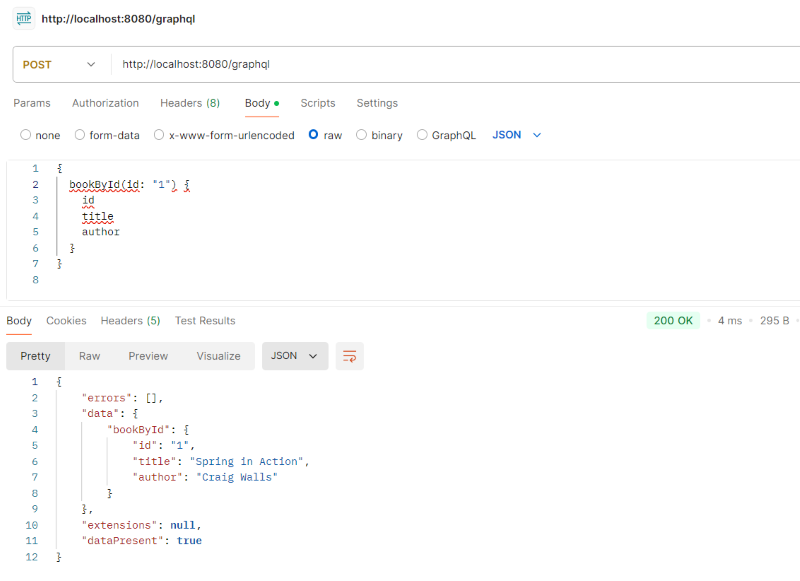Open the POST method dropdown
The image size is (800, 581).
click(x=59, y=64)
